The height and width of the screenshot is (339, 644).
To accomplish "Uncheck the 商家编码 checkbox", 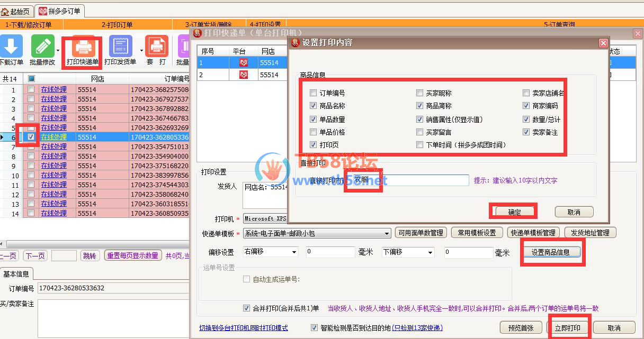I will [526, 106].
